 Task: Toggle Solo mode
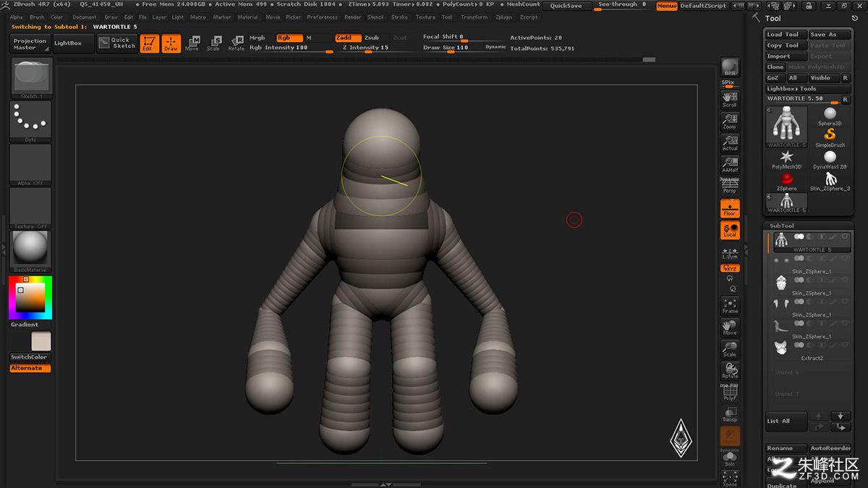click(730, 458)
